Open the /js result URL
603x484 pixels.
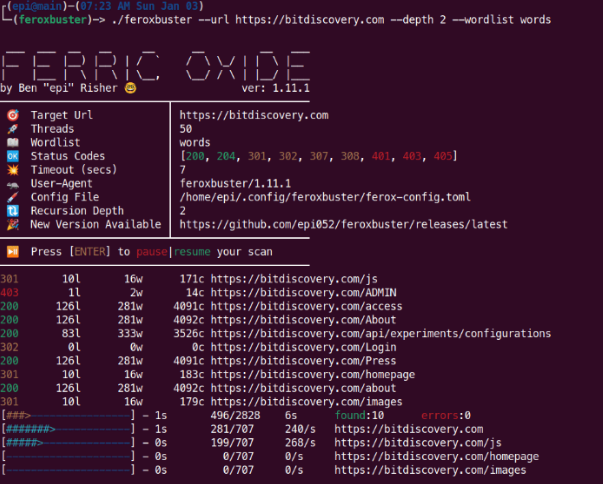pos(294,279)
